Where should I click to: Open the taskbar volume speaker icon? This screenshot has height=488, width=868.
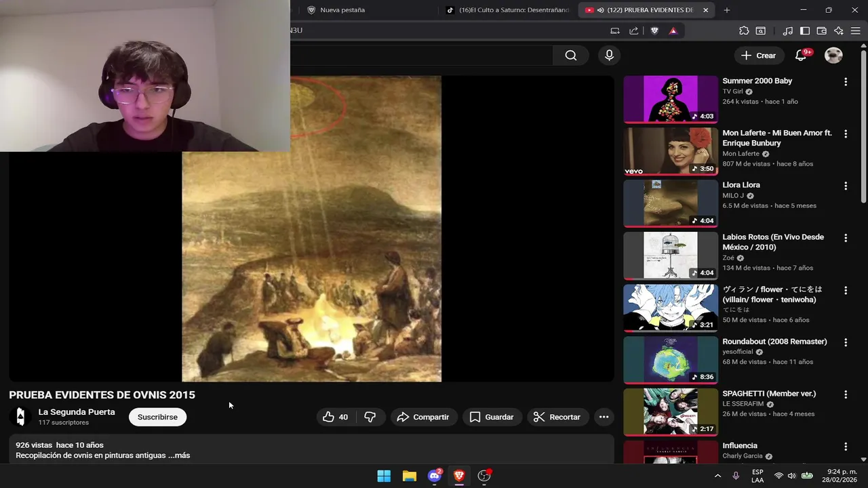coord(793,476)
